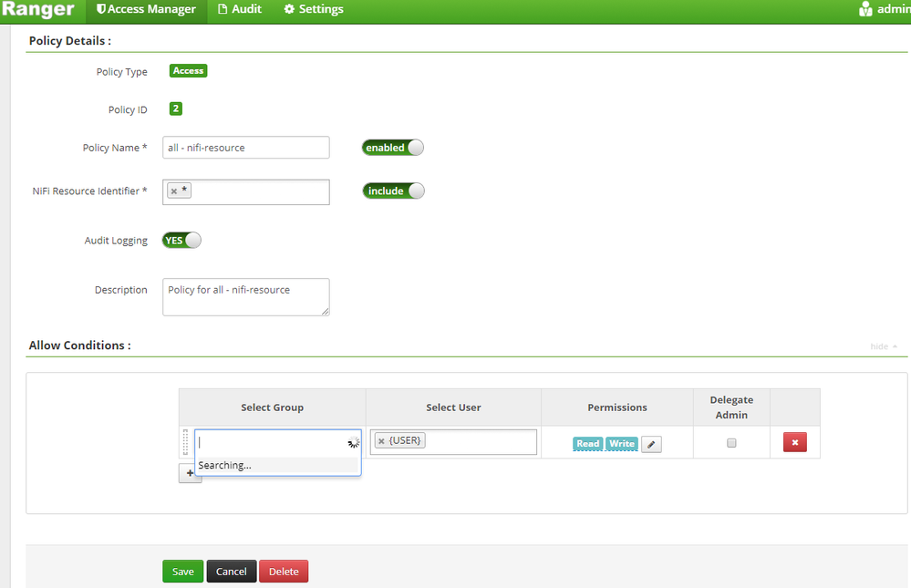Click the Select Group column header
Screen dimensions: 911x588
[x=272, y=407]
